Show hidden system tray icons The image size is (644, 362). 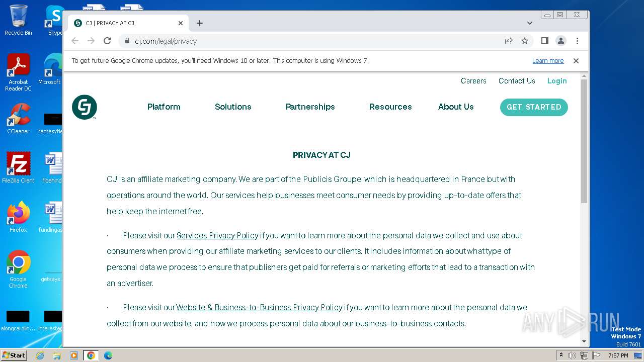(x=561, y=355)
